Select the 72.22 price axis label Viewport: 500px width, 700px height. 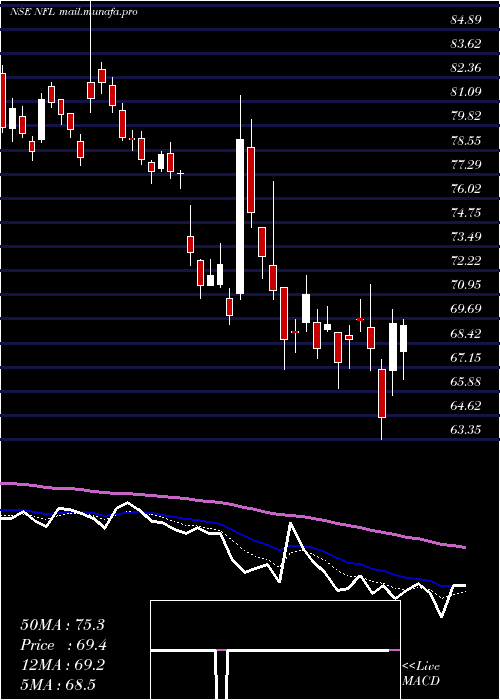coord(466,261)
